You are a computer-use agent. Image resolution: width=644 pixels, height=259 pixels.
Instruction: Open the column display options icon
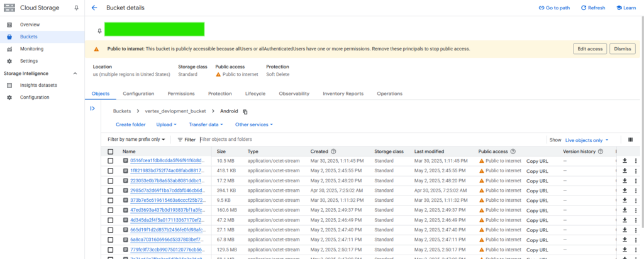pyautogui.click(x=630, y=140)
